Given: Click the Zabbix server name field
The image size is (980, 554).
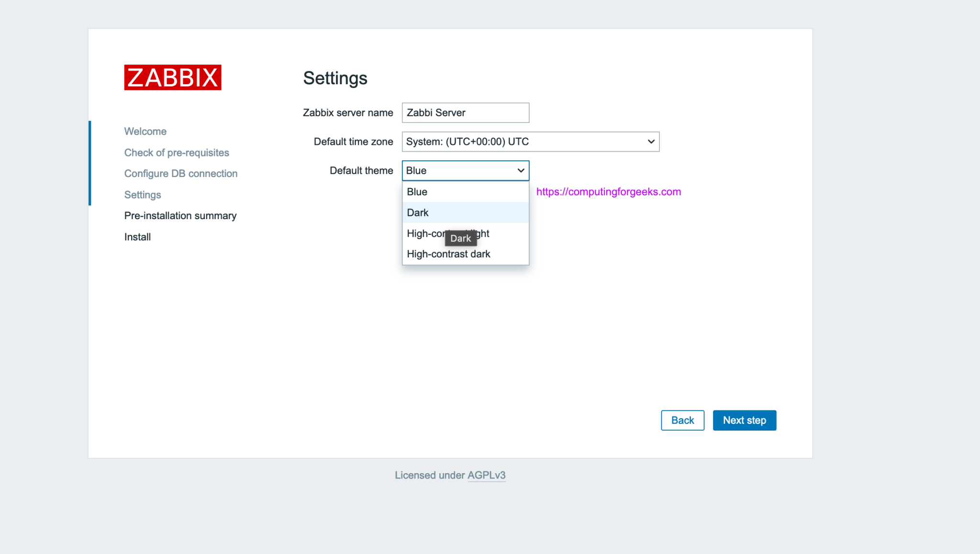Looking at the screenshot, I should [465, 112].
